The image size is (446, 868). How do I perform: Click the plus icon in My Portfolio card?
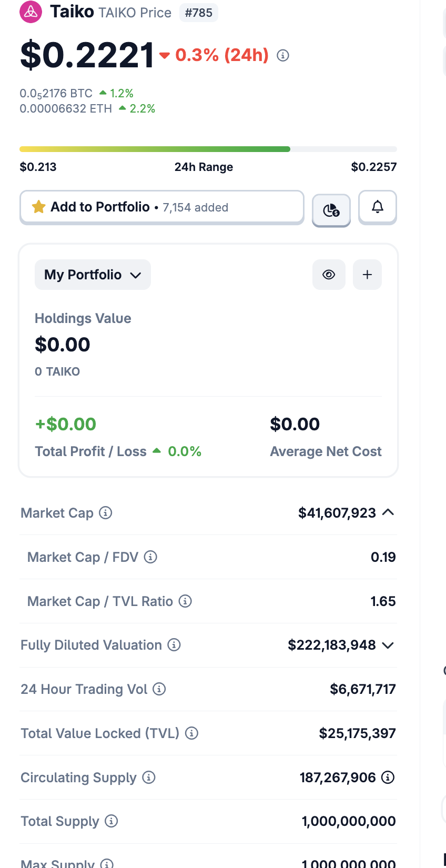367,275
